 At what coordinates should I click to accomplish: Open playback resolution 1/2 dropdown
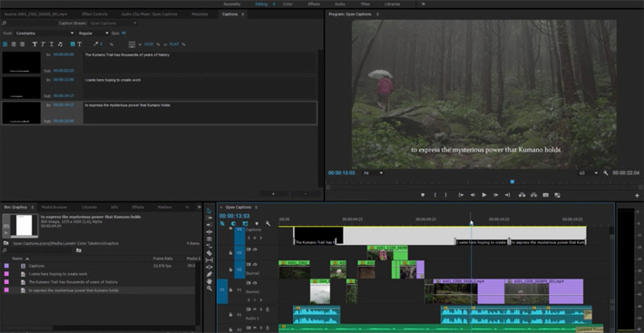[x=588, y=173]
